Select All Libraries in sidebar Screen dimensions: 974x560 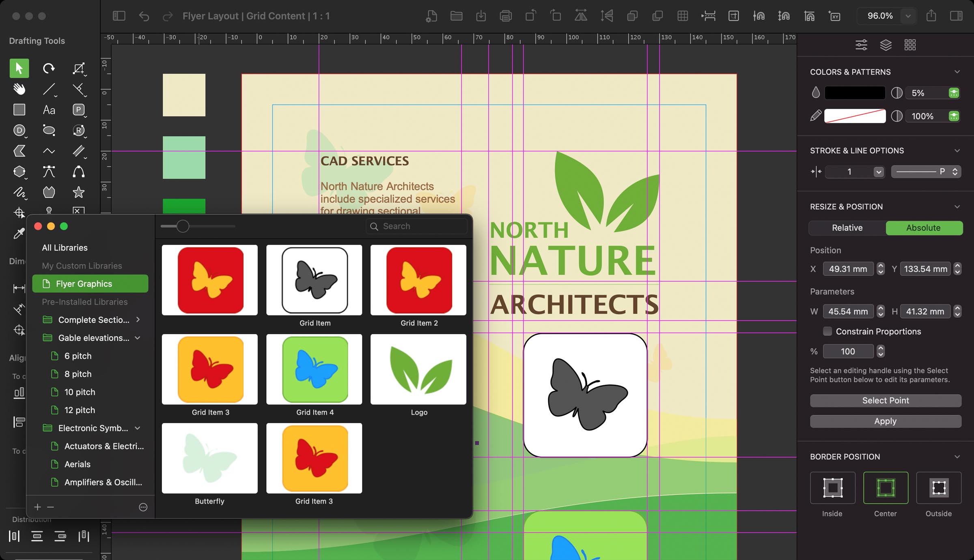click(x=65, y=248)
